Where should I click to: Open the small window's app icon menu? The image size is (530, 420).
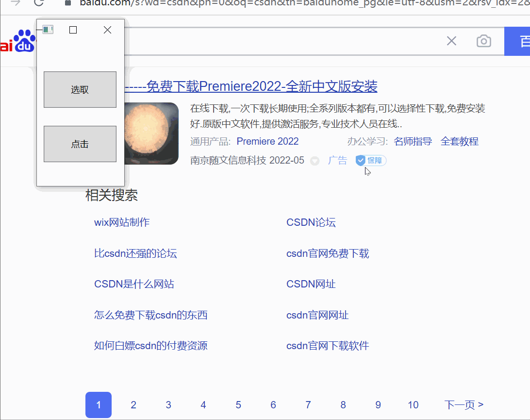(48, 30)
